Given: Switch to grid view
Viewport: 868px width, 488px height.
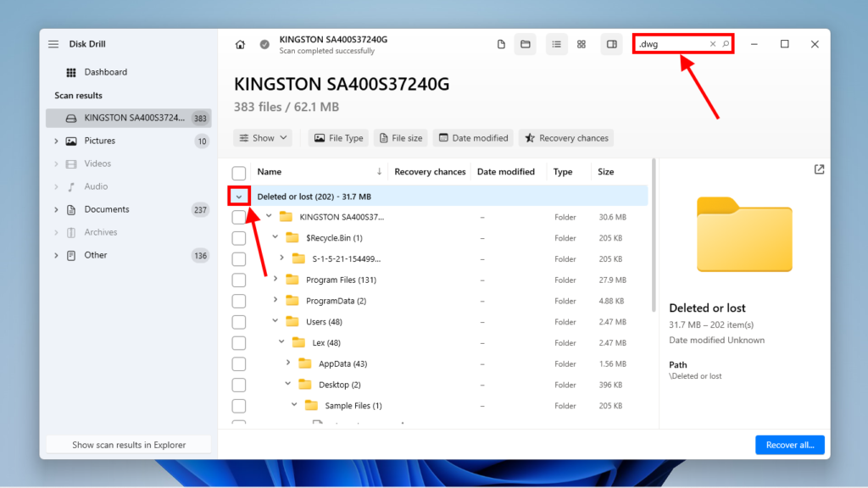Looking at the screenshot, I should (x=581, y=43).
